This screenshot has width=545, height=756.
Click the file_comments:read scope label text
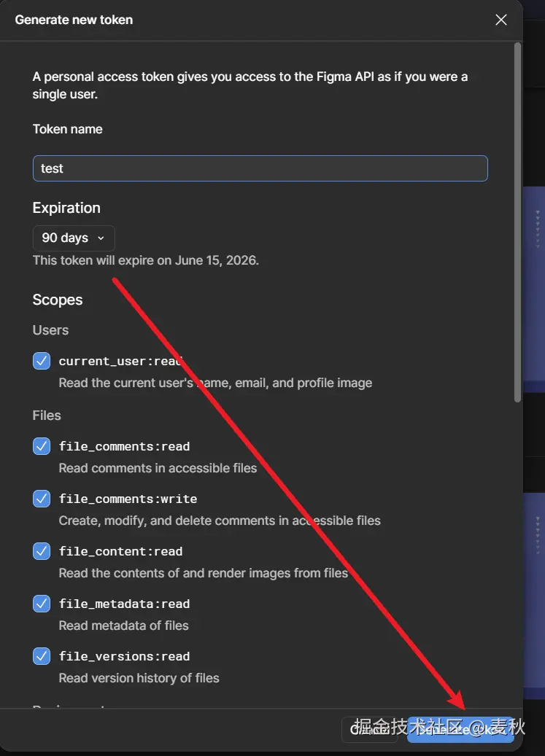pos(124,446)
